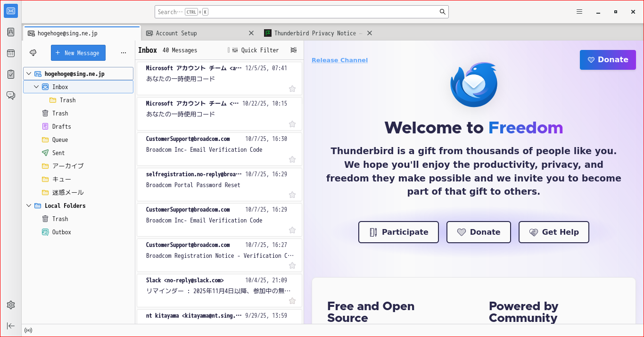Screen dimensions: 644x337
Task: Select the Trash subfolder under Inbox
Action: (x=78, y=100)
